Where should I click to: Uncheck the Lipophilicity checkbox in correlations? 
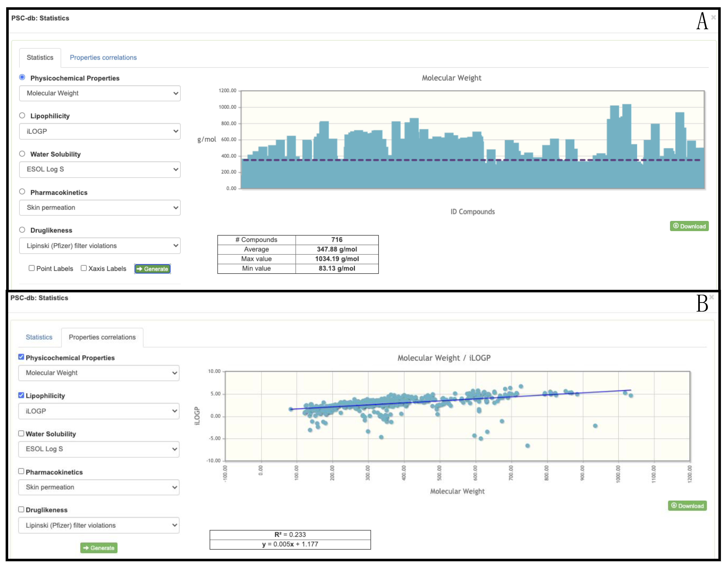click(21, 395)
